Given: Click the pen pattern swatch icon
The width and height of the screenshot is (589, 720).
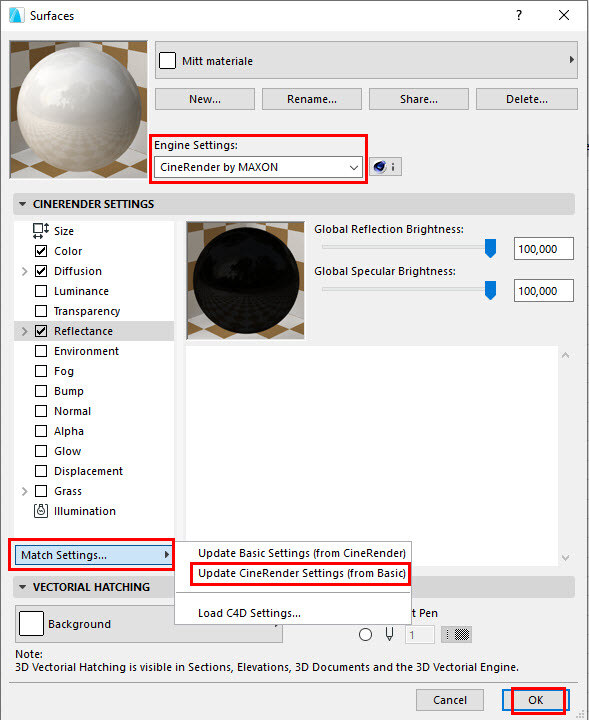Looking at the screenshot, I should coord(456,635).
